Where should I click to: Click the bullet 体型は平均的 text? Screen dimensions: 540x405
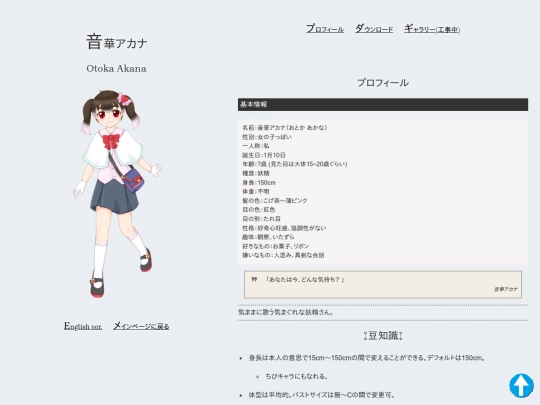321,395
